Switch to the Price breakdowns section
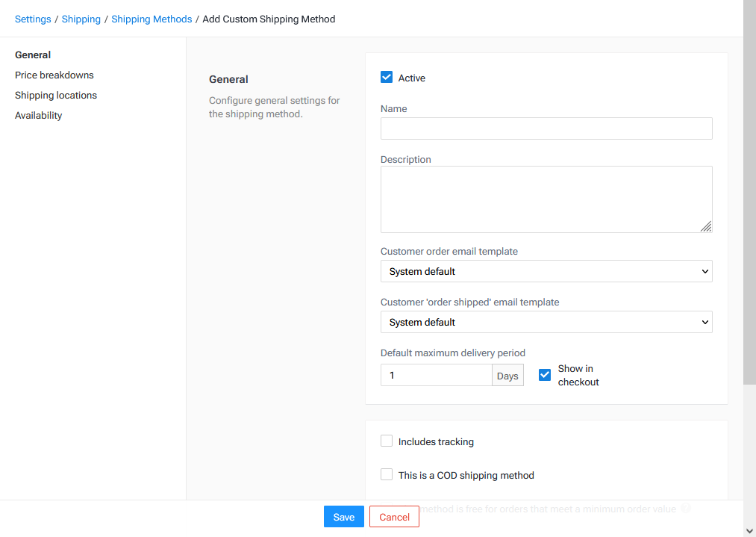Viewport: 756px width, 537px height. click(x=54, y=75)
